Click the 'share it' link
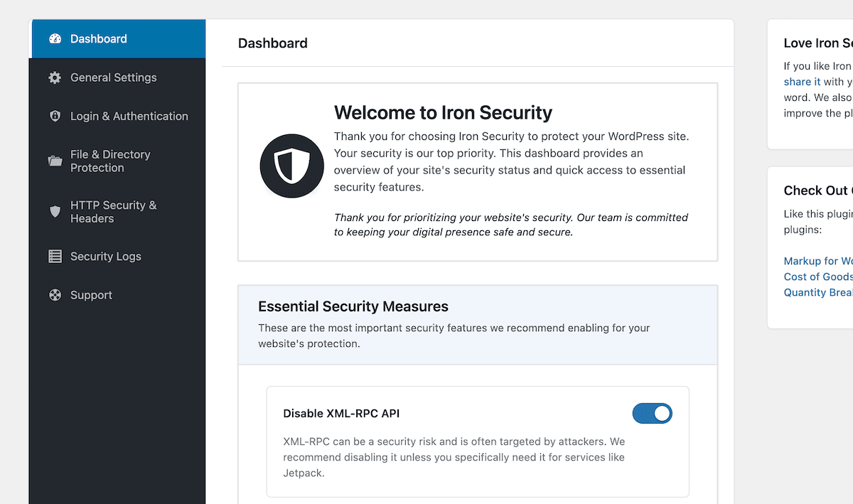This screenshot has height=504, width=853. click(802, 82)
